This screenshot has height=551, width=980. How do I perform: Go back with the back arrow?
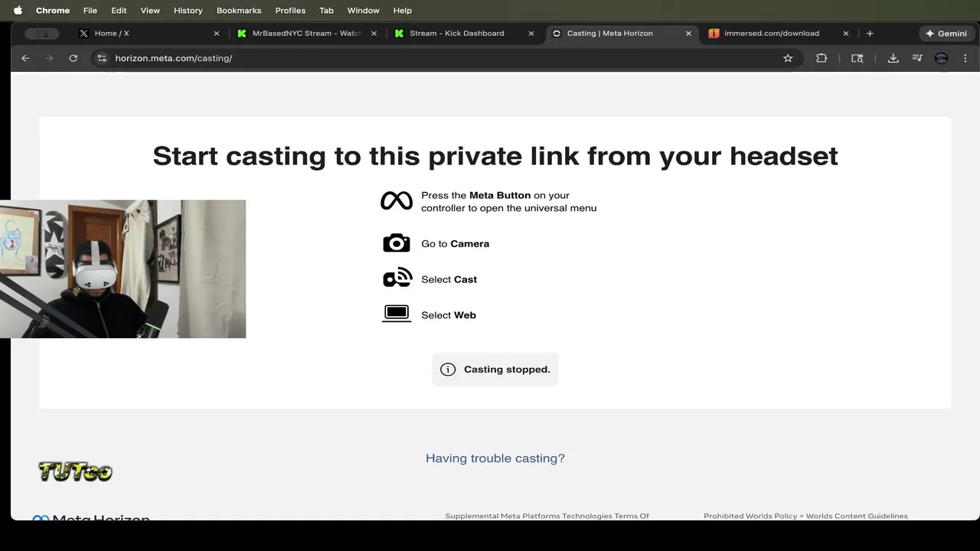[x=25, y=58]
